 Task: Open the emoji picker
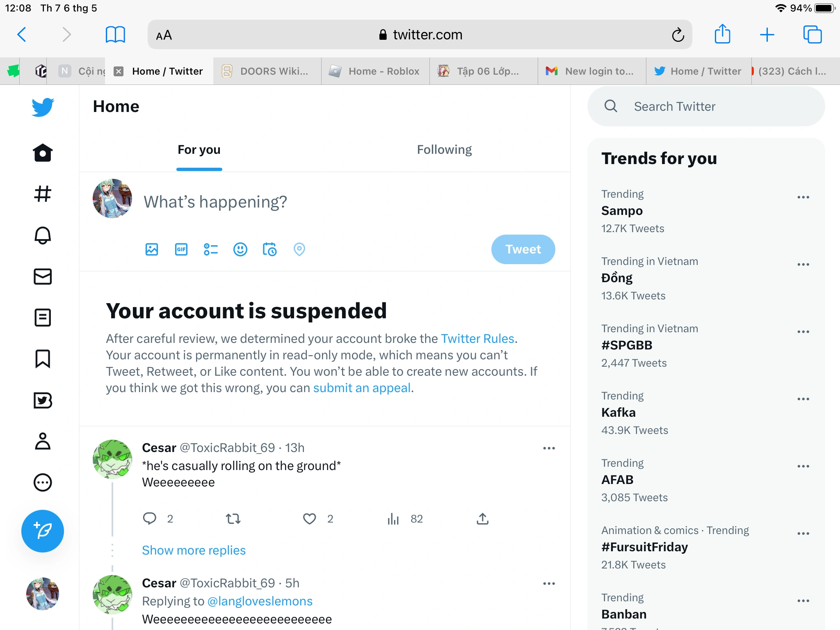[240, 249]
